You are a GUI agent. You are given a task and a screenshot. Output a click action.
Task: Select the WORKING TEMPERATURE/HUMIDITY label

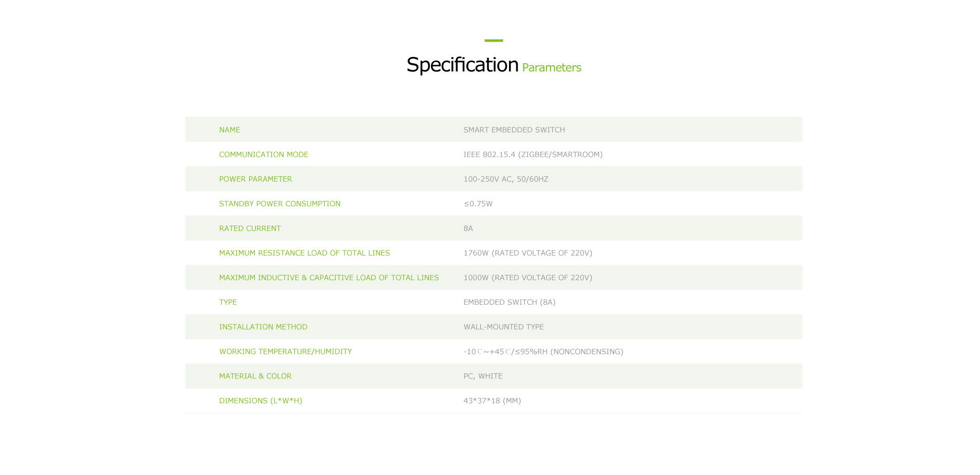pos(286,352)
